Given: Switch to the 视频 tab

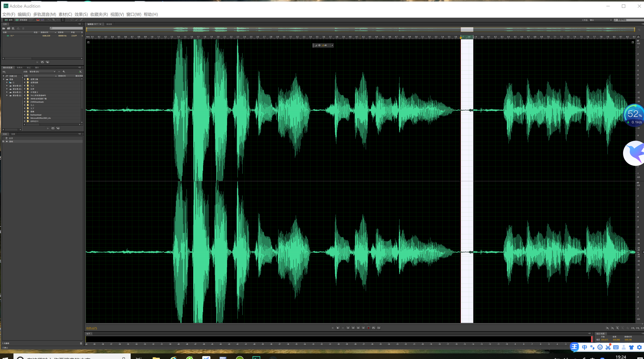Looking at the screenshot, I should pos(13,134).
